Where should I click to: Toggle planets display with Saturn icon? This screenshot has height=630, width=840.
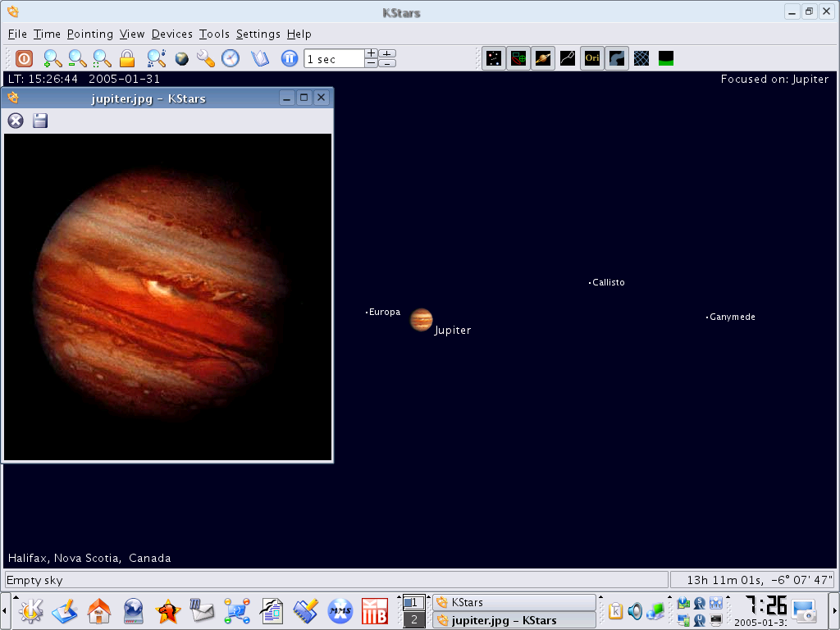(x=542, y=58)
